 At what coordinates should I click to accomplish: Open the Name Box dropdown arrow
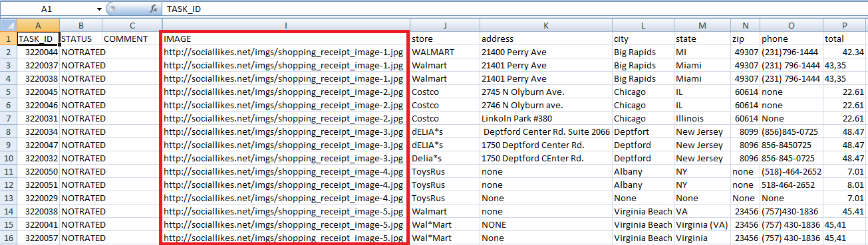[99, 9]
